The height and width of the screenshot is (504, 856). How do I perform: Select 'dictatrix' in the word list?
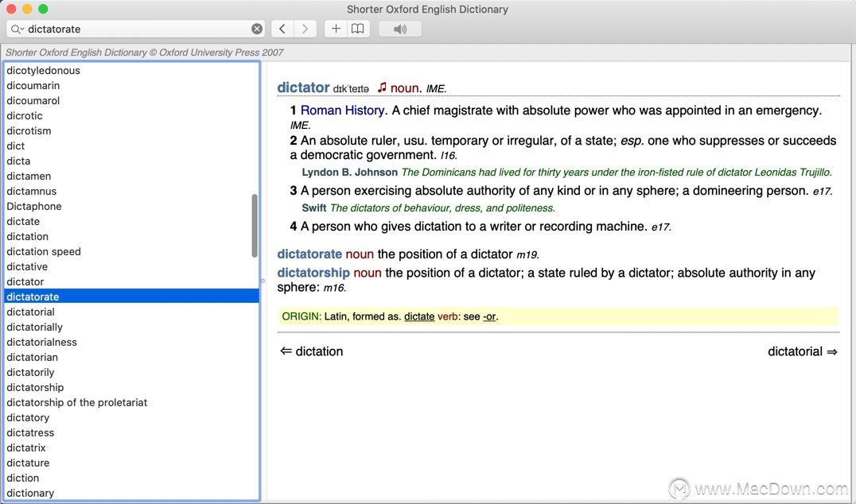131,448
